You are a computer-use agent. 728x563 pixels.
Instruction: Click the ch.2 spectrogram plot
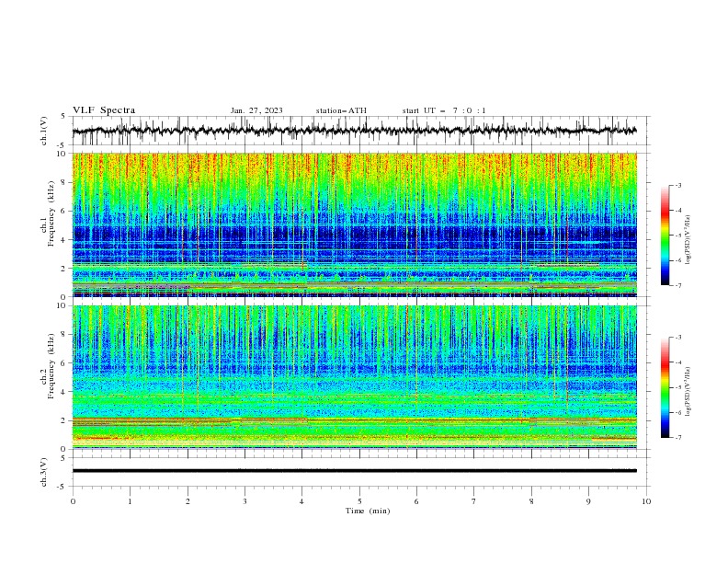[355, 377]
